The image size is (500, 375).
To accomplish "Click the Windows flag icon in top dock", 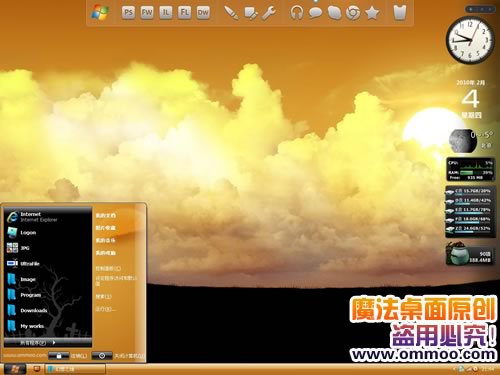I will click(100, 13).
